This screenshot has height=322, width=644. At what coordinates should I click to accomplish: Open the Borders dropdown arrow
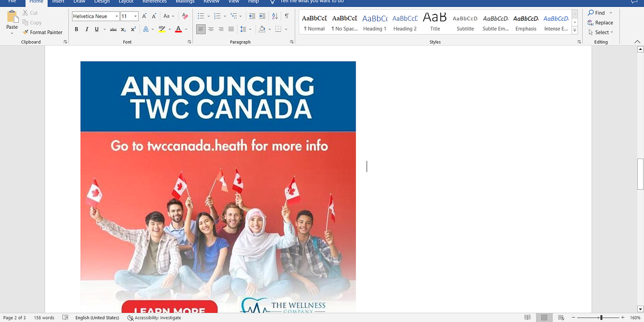point(286,29)
